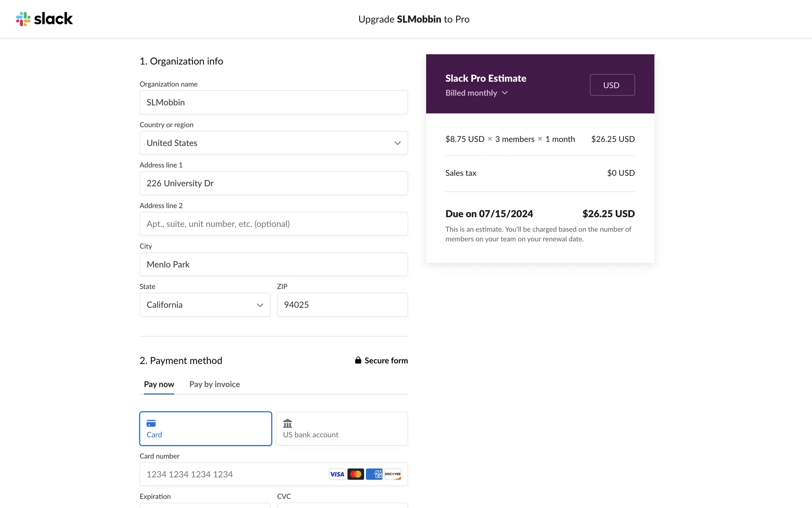Switch to Pay by invoice tab
This screenshot has width=812, height=508.
coord(214,384)
